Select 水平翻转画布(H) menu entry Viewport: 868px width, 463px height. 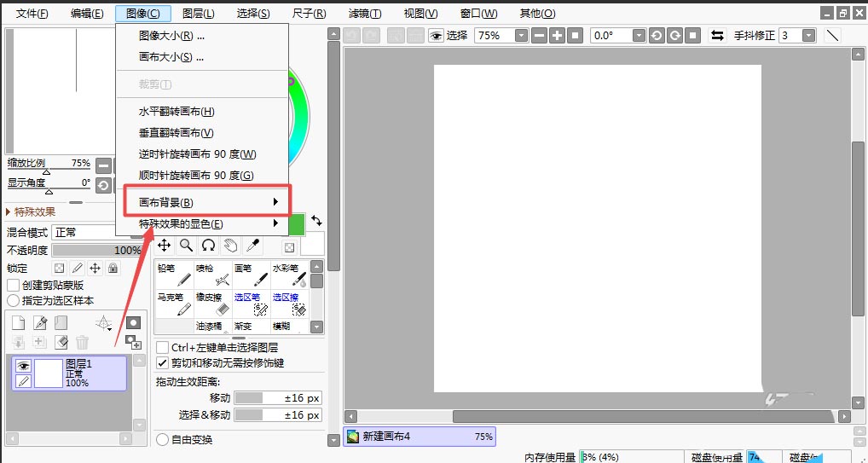[x=202, y=112]
